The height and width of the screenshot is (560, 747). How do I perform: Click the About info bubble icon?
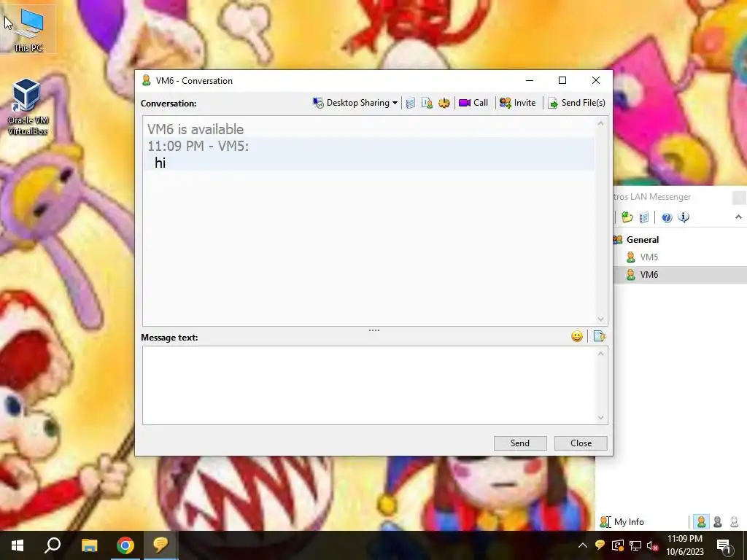pos(684,217)
